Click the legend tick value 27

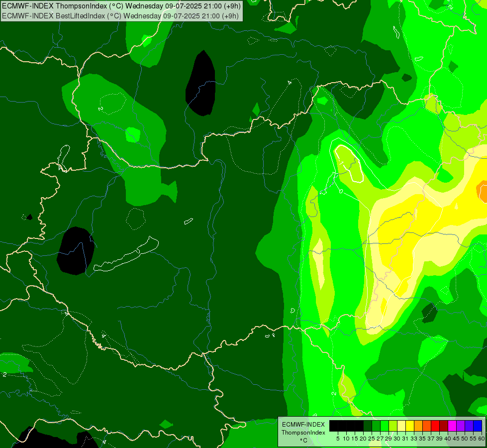point(381,439)
